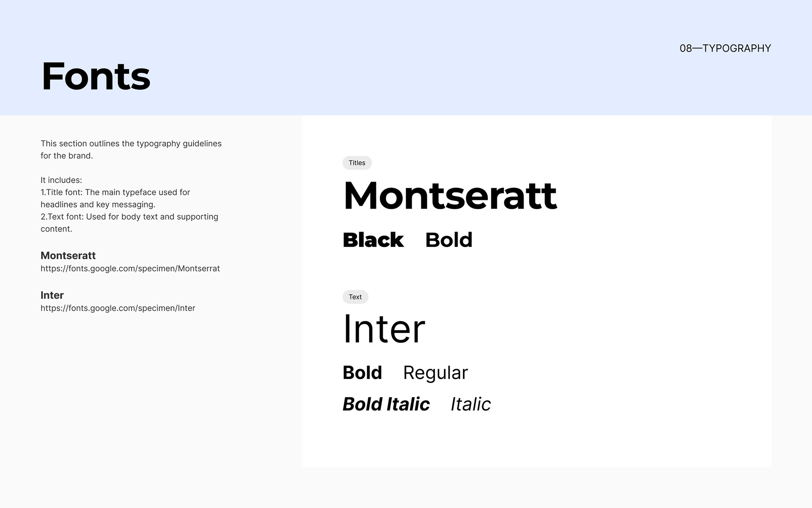Image resolution: width=812 pixels, height=508 pixels.
Task: Select the Black weight sample
Action: (373, 240)
